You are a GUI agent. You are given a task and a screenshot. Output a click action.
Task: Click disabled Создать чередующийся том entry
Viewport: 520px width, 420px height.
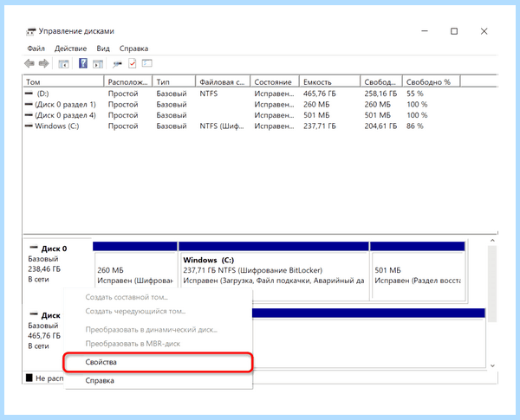[158, 311]
